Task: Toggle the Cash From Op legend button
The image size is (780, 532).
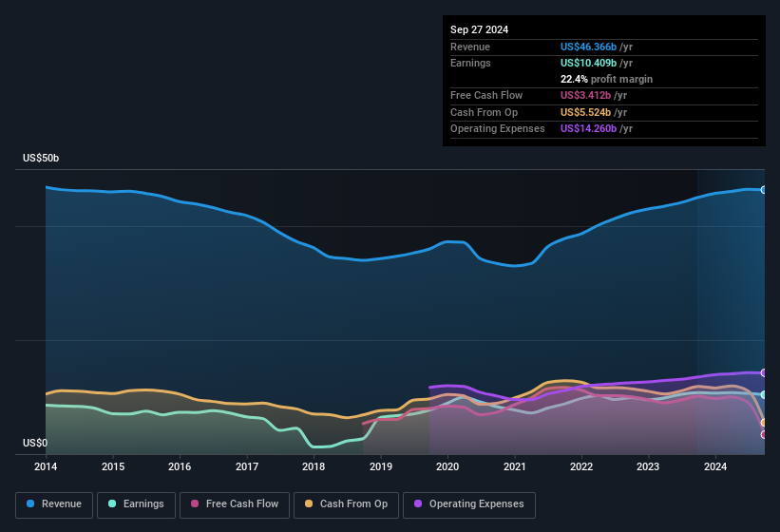Action: [x=346, y=504]
